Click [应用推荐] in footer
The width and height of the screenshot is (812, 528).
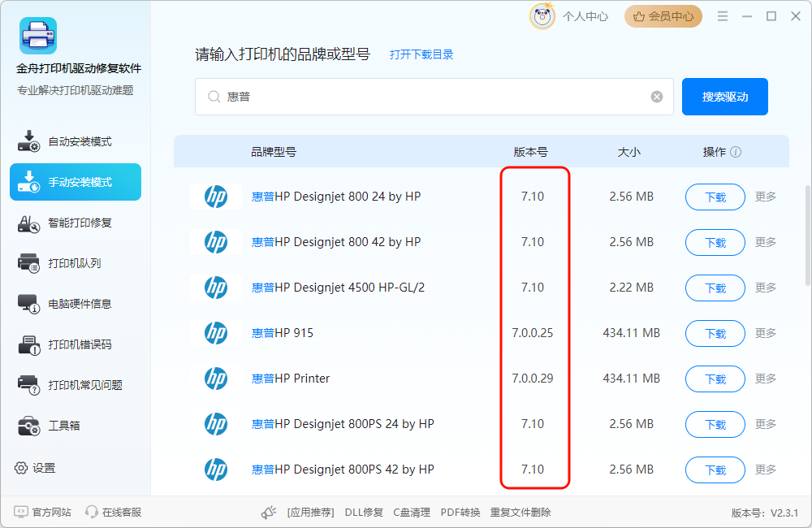click(311, 513)
